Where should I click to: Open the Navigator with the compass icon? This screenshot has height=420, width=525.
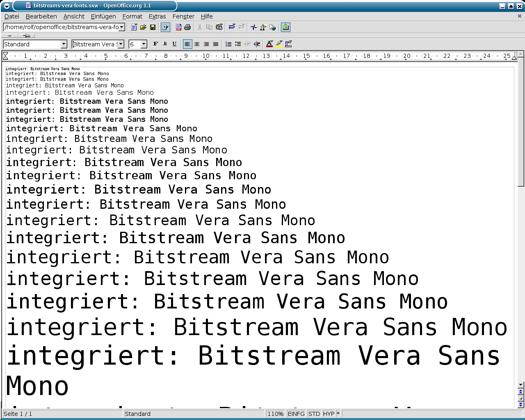point(254,27)
